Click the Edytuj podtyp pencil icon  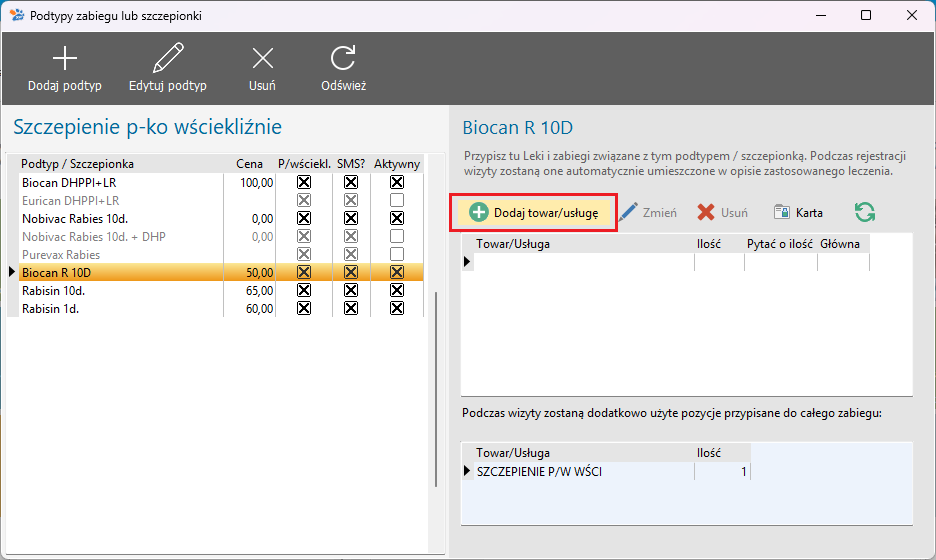(x=168, y=58)
